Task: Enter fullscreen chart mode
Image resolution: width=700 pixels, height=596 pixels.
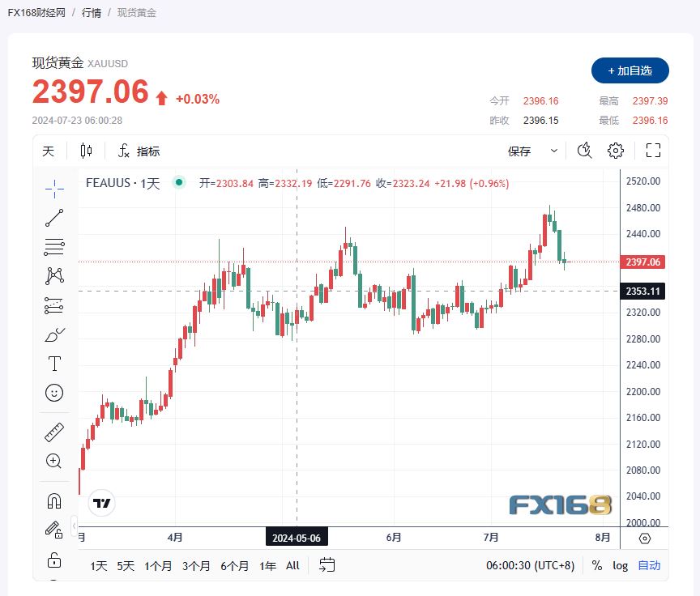Action: click(x=652, y=151)
